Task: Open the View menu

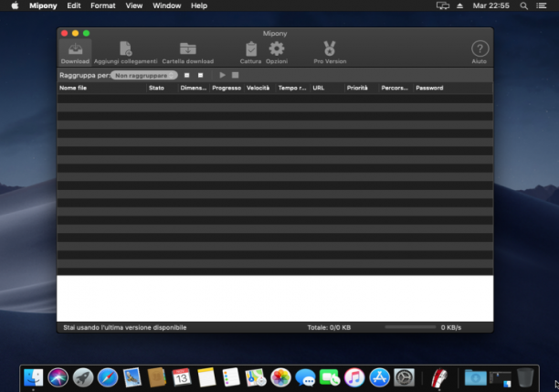Action: 134,5
